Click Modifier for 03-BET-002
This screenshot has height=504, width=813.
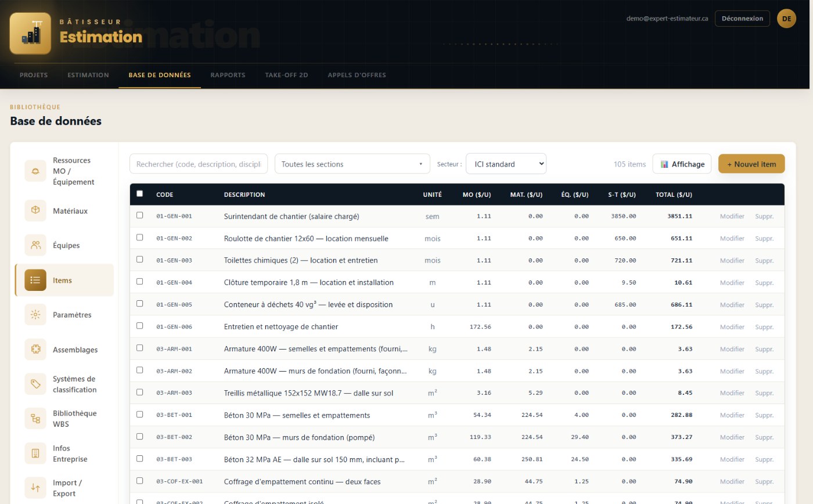[732, 437]
